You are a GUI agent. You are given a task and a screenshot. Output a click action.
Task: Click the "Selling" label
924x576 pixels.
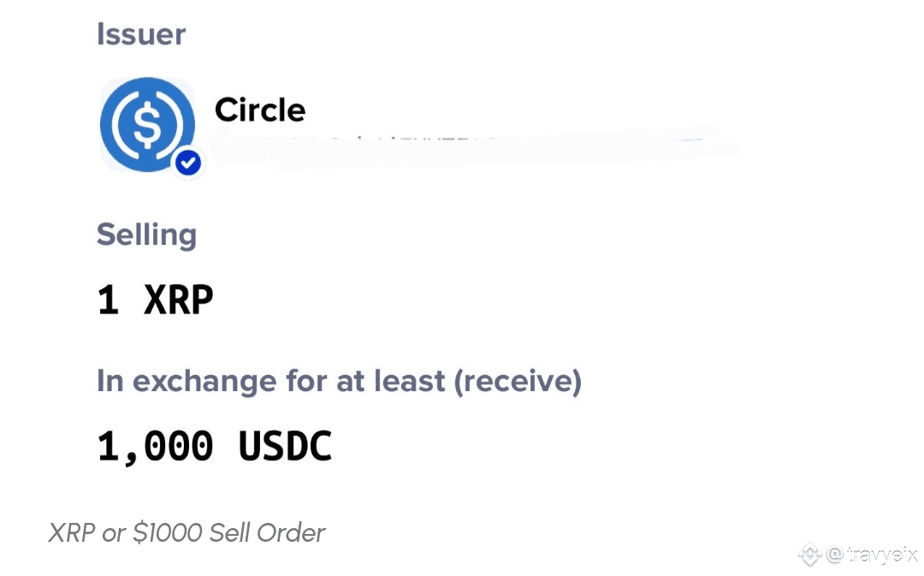[x=146, y=235]
